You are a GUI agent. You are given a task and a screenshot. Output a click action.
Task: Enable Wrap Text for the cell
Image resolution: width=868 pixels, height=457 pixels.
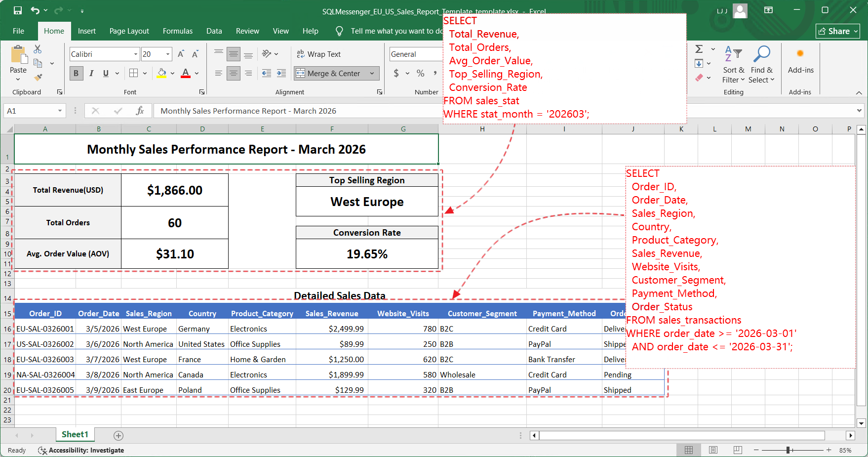[318, 54]
